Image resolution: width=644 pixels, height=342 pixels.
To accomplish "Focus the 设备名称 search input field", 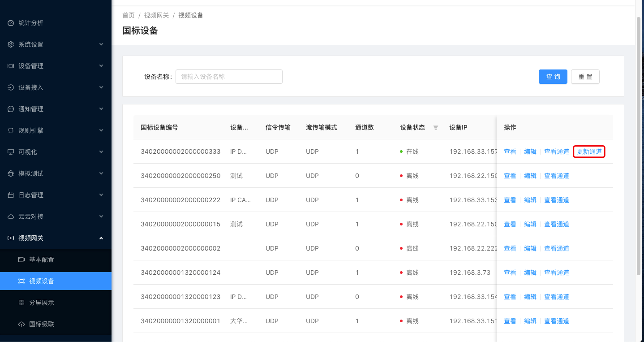I will coord(229,77).
